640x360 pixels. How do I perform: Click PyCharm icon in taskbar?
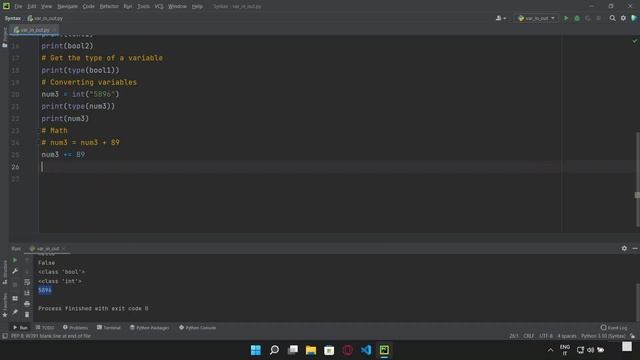coord(384,350)
